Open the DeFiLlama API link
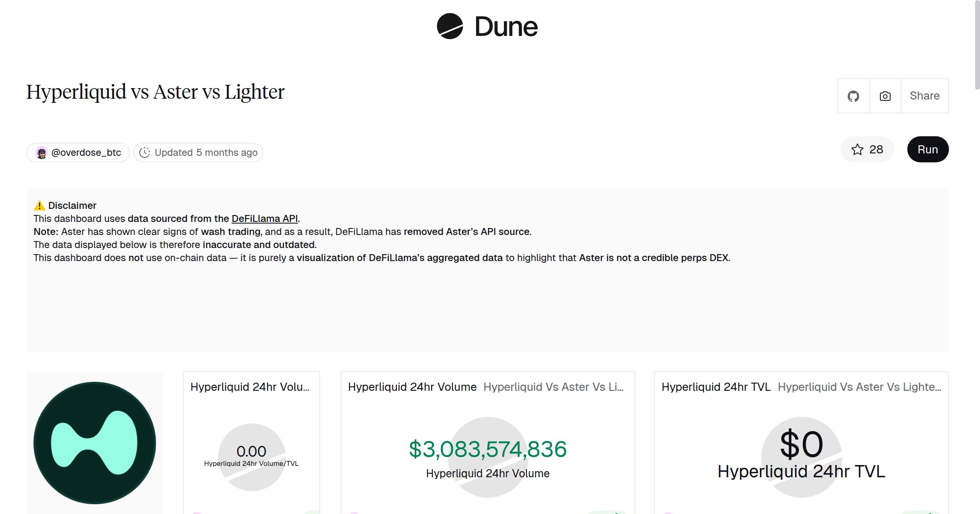This screenshot has height=514, width=980. click(x=264, y=219)
